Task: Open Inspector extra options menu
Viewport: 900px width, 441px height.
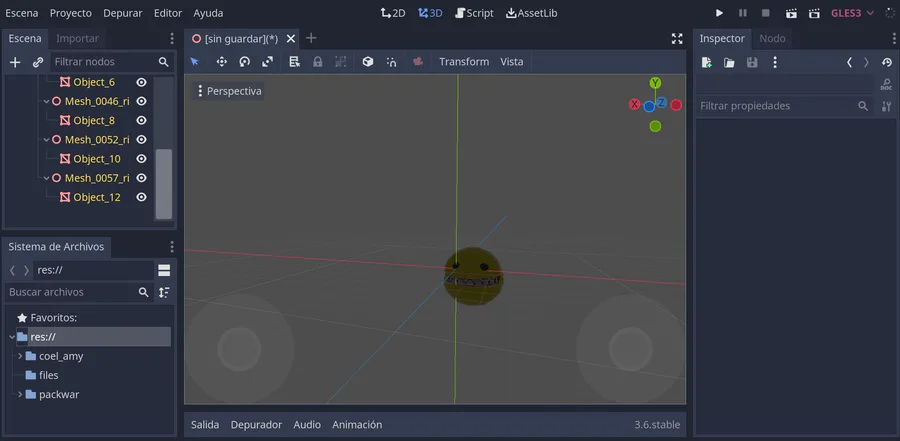Action: pyautogui.click(x=775, y=62)
